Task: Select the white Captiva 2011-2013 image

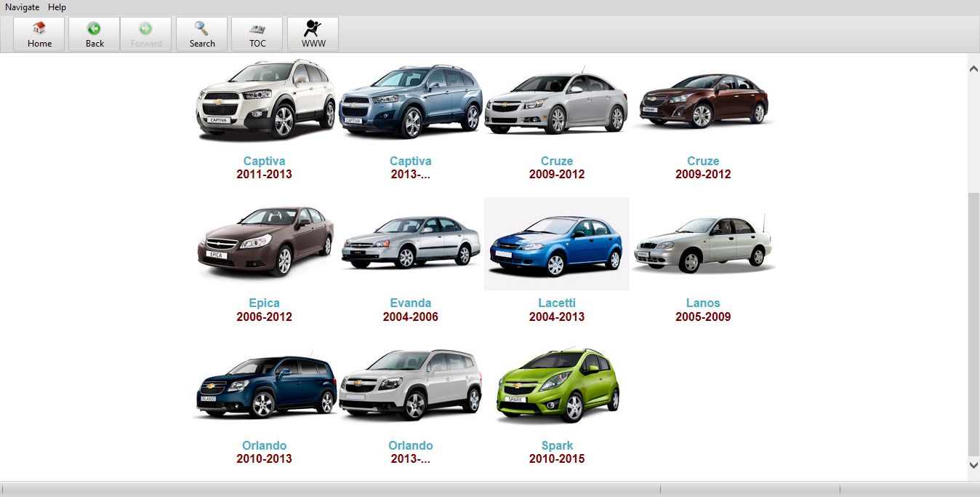Action: (x=265, y=100)
